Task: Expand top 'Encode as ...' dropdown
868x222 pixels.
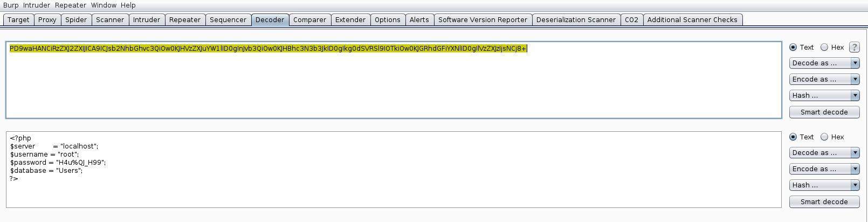Action: point(824,79)
